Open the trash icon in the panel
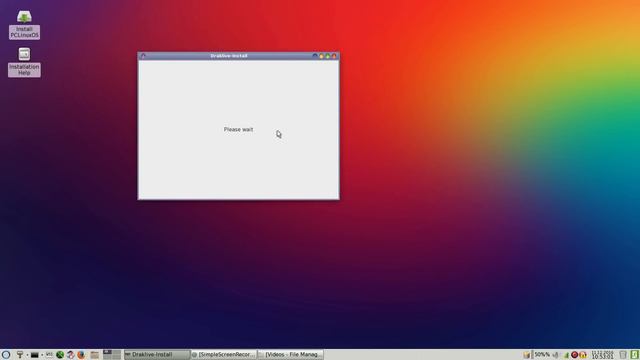 [x=623, y=355]
